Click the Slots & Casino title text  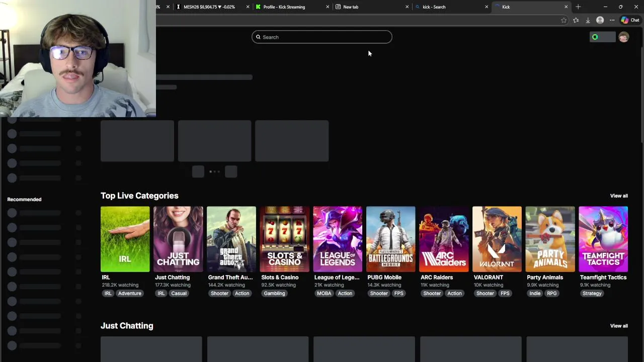(x=280, y=278)
